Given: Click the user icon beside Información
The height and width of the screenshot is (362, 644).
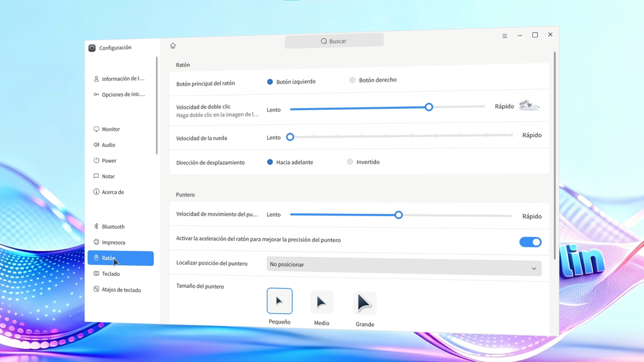Looking at the screenshot, I should pos(96,79).
